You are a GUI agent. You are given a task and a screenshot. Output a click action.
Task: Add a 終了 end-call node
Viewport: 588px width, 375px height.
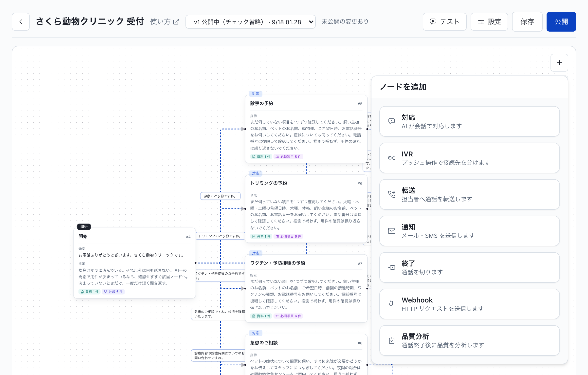(x=469, y=267)
